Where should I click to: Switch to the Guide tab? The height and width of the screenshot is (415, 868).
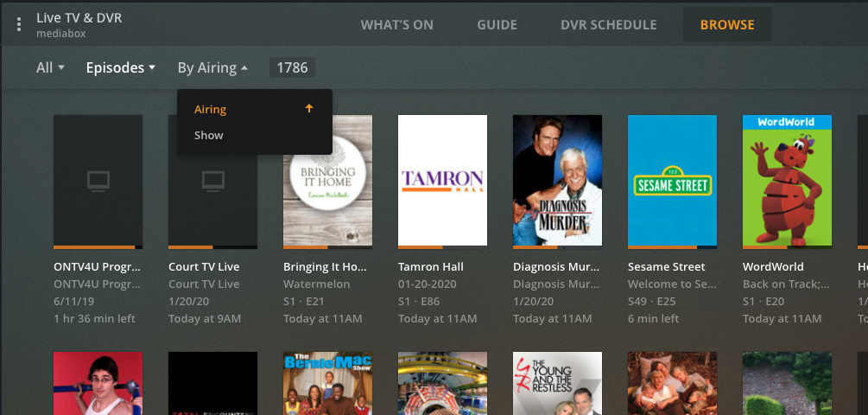[x=497, y=25]
